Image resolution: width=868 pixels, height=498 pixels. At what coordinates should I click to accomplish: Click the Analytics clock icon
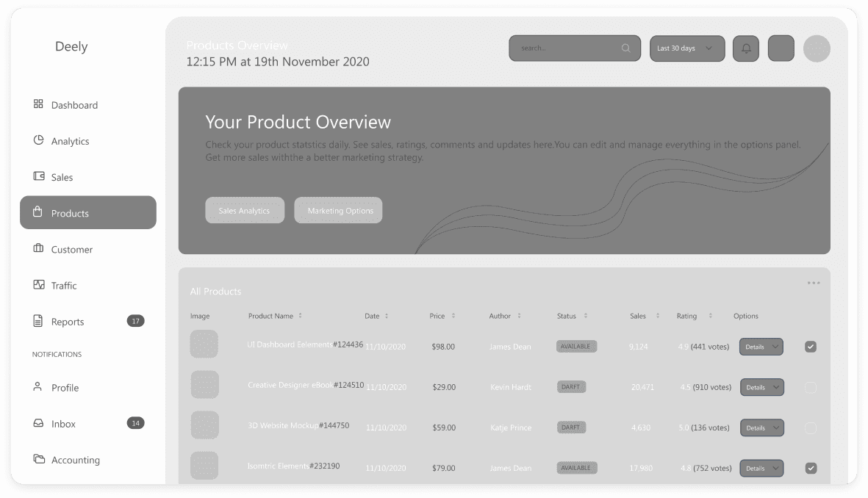[x=39, y=140]
